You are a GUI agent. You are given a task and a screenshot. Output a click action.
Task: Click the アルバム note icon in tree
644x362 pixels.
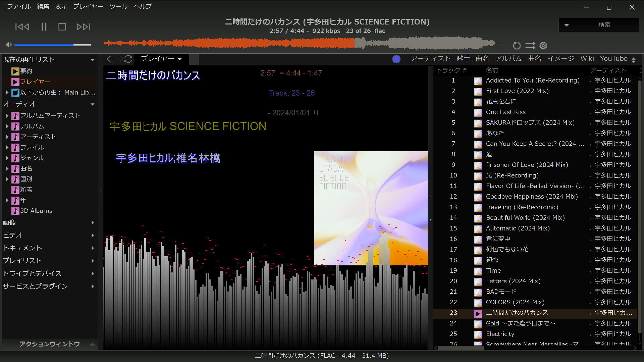[15, 126]
